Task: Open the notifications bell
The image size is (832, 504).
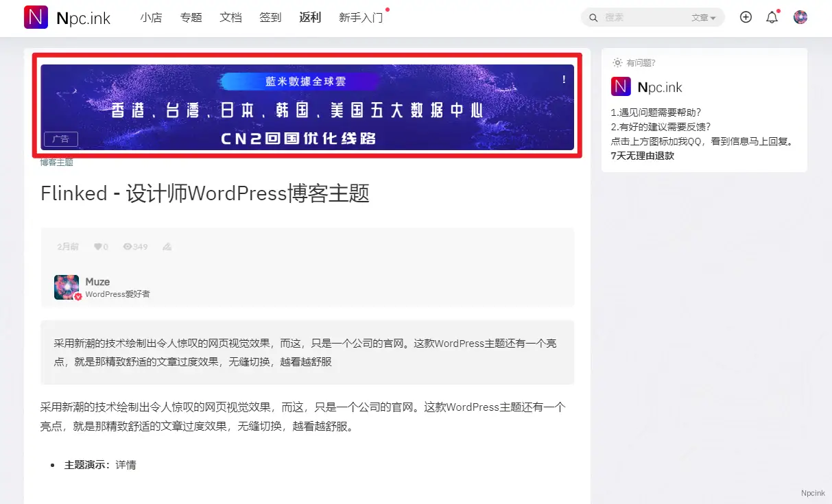Action: pos(772,18)
